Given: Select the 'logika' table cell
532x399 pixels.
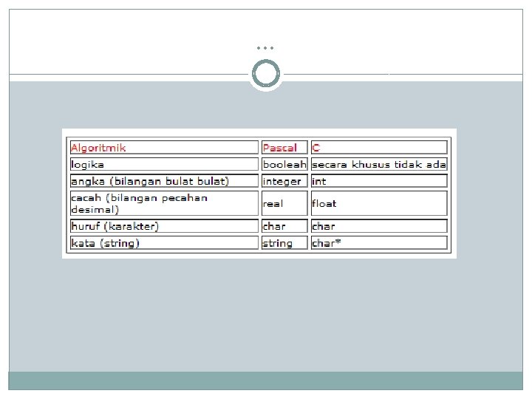Looking at the screenshot, I should (164, 164).
